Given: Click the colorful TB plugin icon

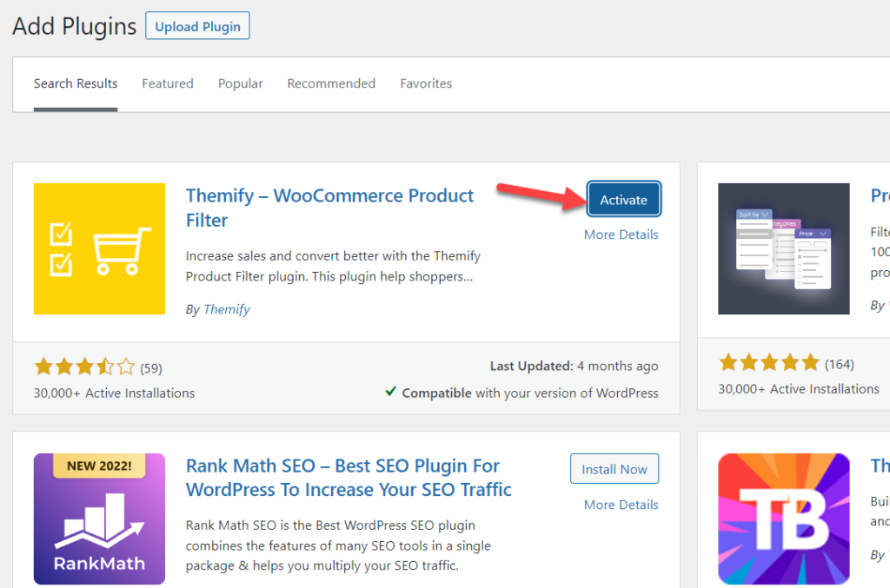Looking at the screenshot, I should click(x=784, y=519).
